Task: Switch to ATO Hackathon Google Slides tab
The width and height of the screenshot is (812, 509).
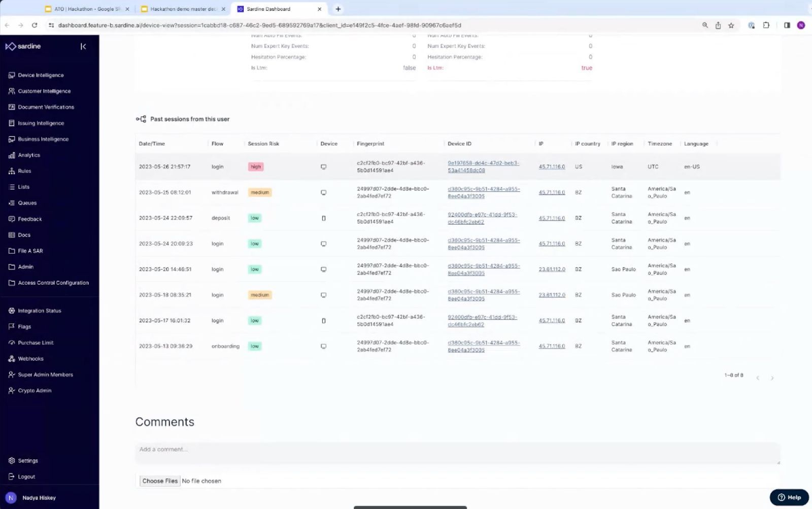Action: [x=87, y=9]
